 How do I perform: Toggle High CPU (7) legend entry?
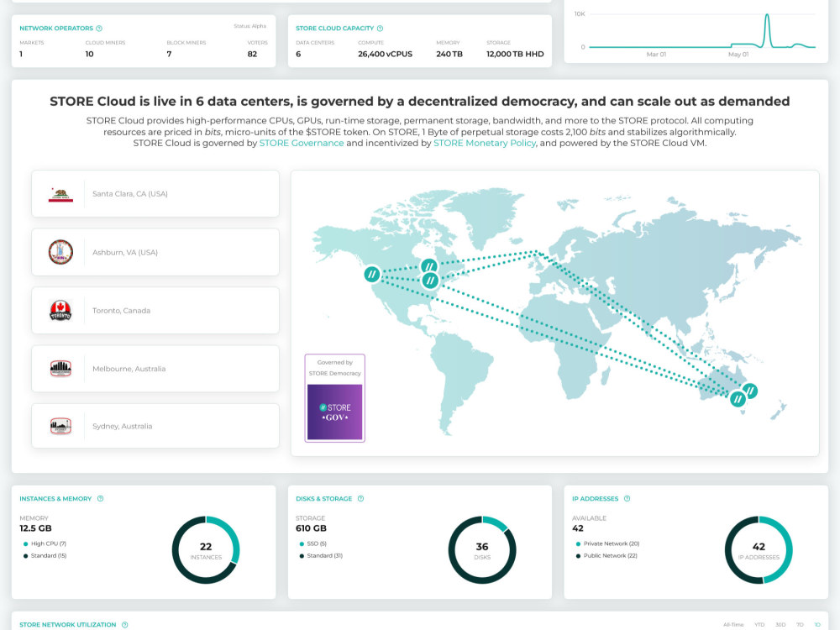[x=45, y=543]
